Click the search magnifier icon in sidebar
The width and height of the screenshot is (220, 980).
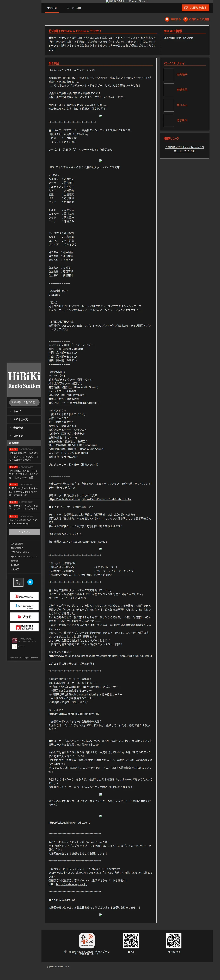pos(12,402)
